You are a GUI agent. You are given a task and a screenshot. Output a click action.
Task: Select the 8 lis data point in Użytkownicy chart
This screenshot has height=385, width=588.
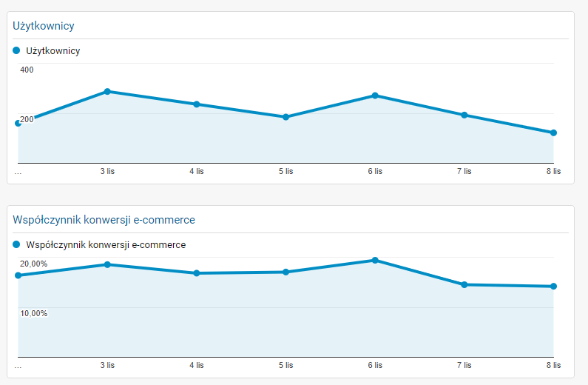553,133
